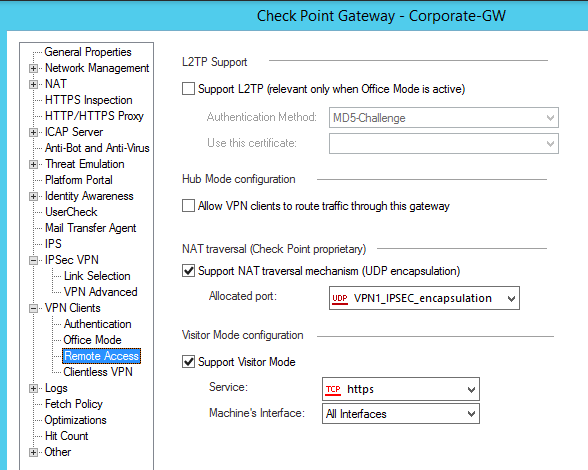The image size is (588, 470).
Task: Select General Properties in the tree
Action: point(88,52)
